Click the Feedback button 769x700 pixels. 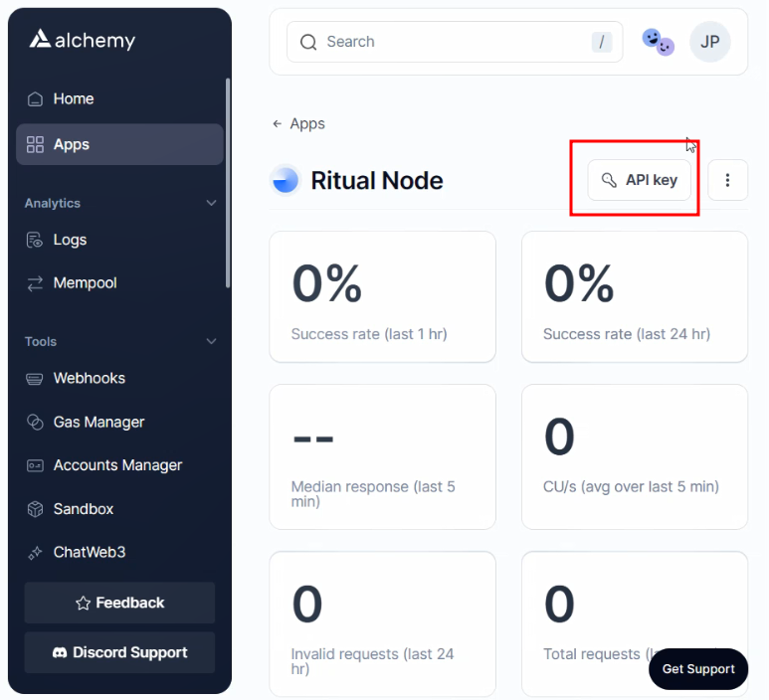point(119,603)
